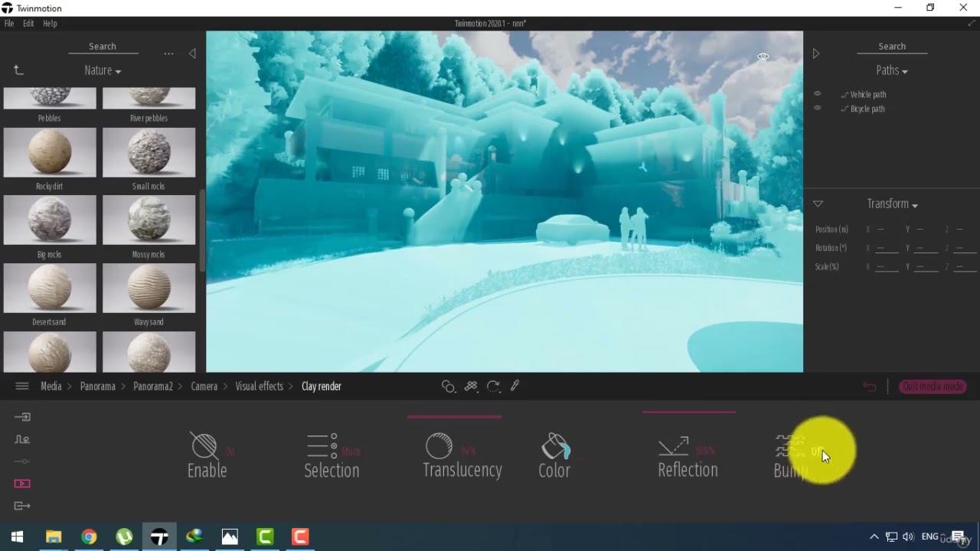This screenshot has width=980, height=551.
Task: Open File Explorer from the taskbar
Action: click(x=54, y=536)
